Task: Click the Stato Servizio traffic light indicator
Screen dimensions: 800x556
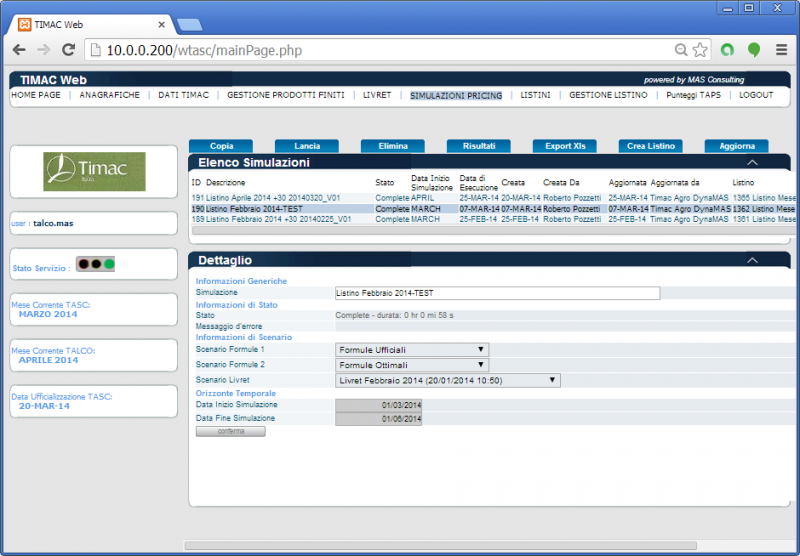Action: coord(96,264)
